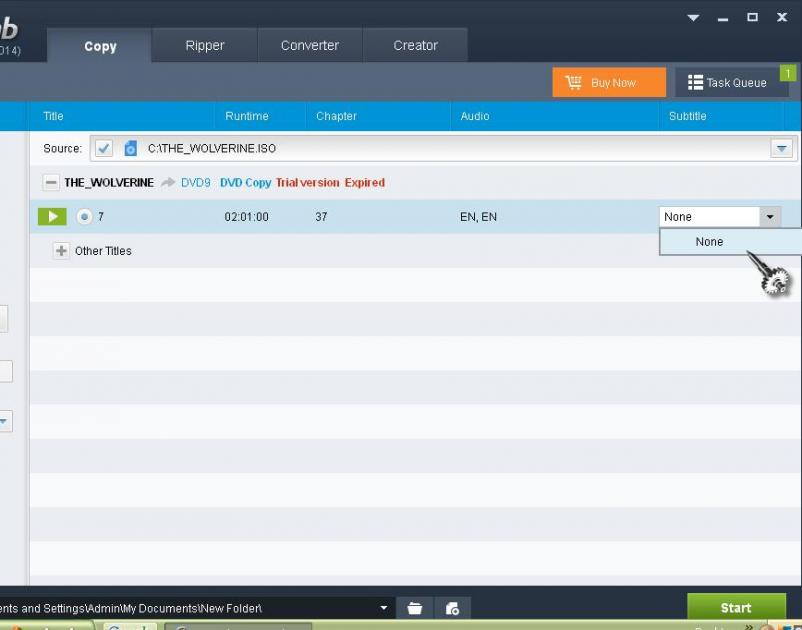
Task: Click the Task Queue list icon
Action: (695, 82)
